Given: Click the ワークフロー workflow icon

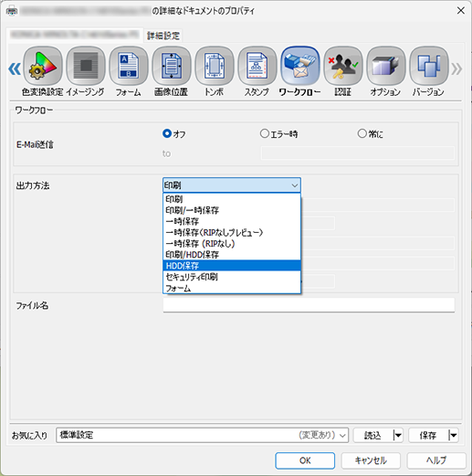Looking at the screenshot, I should (x=300, y=66).
